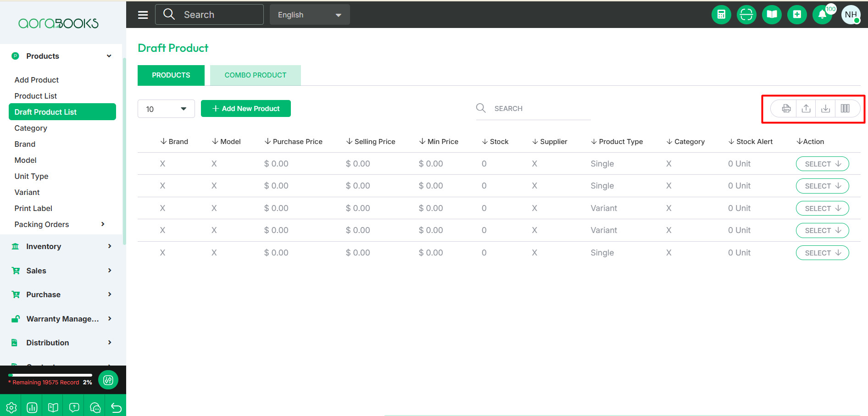The width and height of the screenshot is (868, 416).
Task: Sort table by Product Type column
Action: pos(617,142)
